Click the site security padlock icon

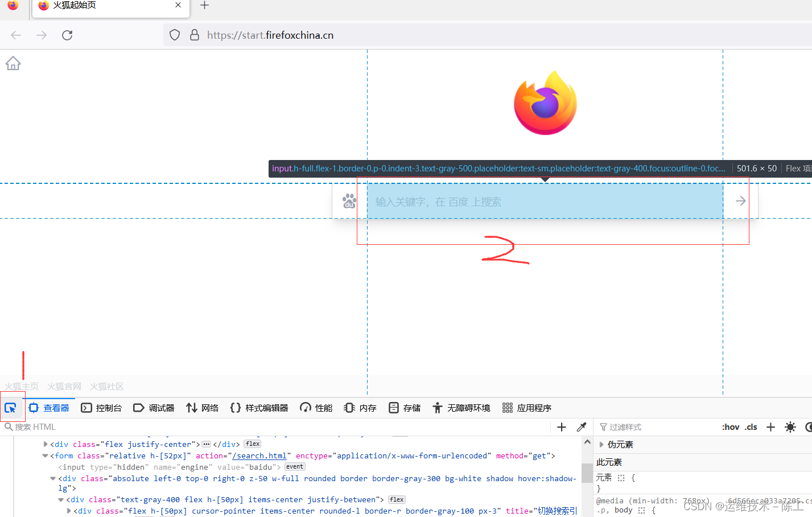tap(195, 35)
